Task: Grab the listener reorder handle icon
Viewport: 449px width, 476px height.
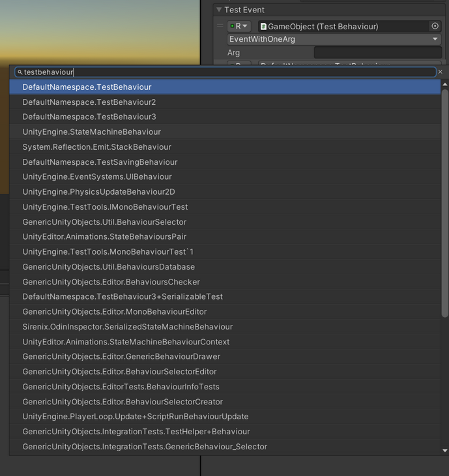Action: (x=220, y=26)
